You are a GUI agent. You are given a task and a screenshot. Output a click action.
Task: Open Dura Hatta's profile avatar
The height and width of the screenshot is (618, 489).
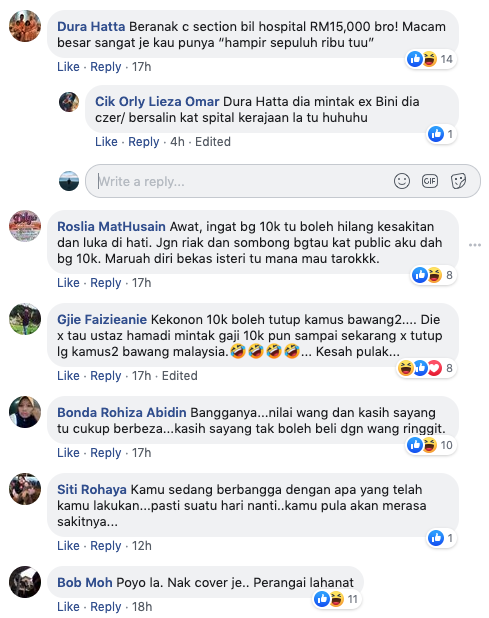[x=25, y=26]
